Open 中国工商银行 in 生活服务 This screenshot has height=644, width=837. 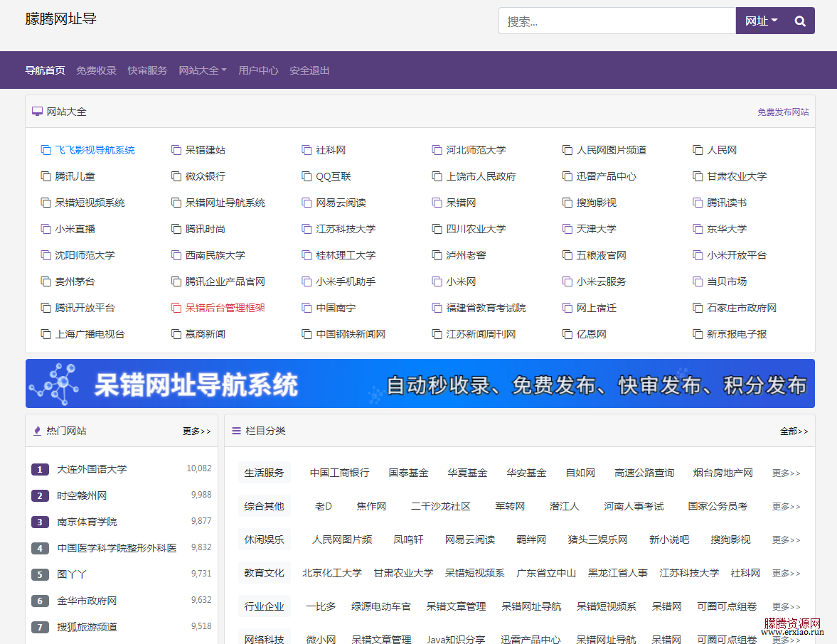(x=339, y=473)
